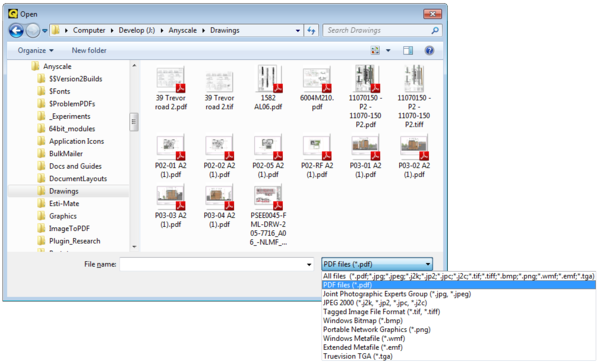Select the Application Icons folder
The image size is (600, 364).
click(x=77, y=141)
